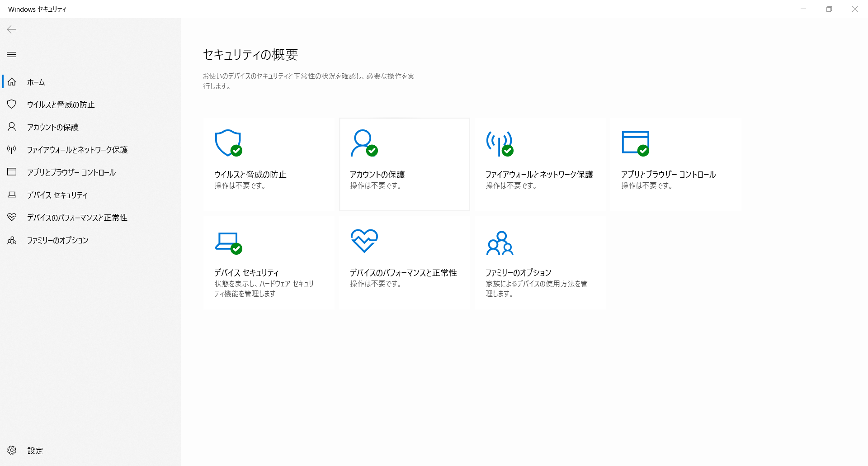This screenshot has width=868, height=466.
Task: Select アプリとブラウザー コントロール sidebar item
Action: pos(71,172)
